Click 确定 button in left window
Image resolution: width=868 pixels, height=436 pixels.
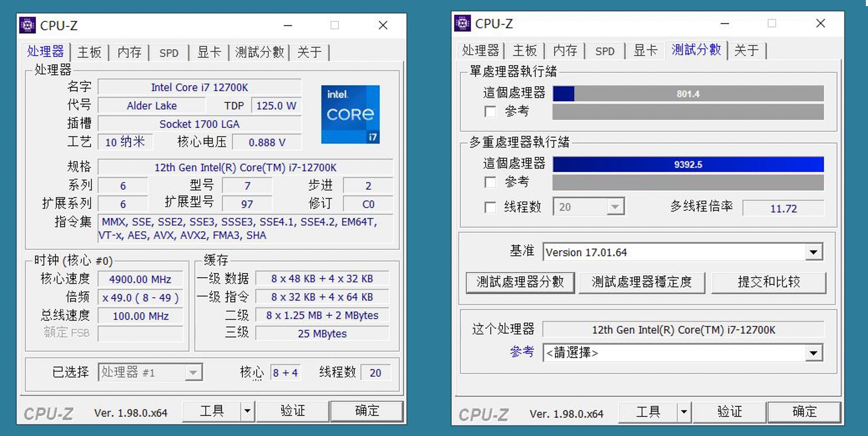pyautogui.click(x=367, y=411)
